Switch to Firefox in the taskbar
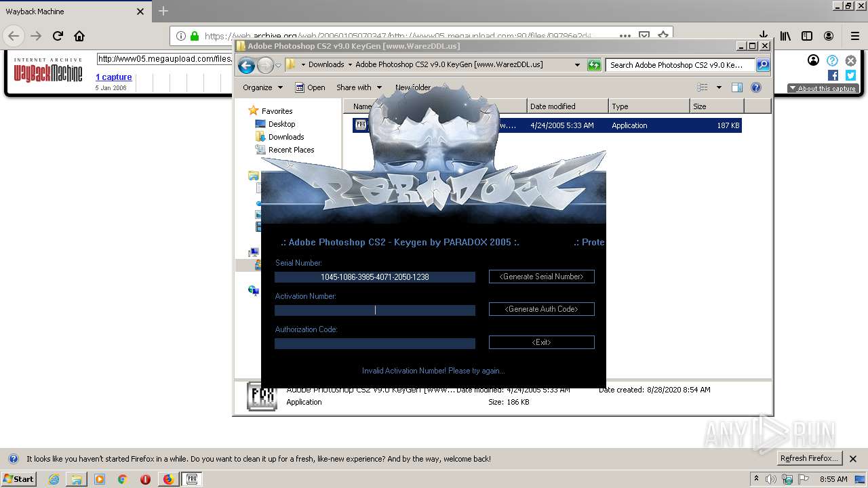 coord(168,479)
